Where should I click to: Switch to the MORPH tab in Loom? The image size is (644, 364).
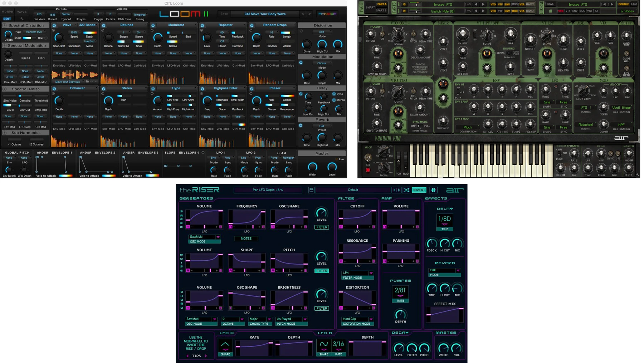(8, 11)
